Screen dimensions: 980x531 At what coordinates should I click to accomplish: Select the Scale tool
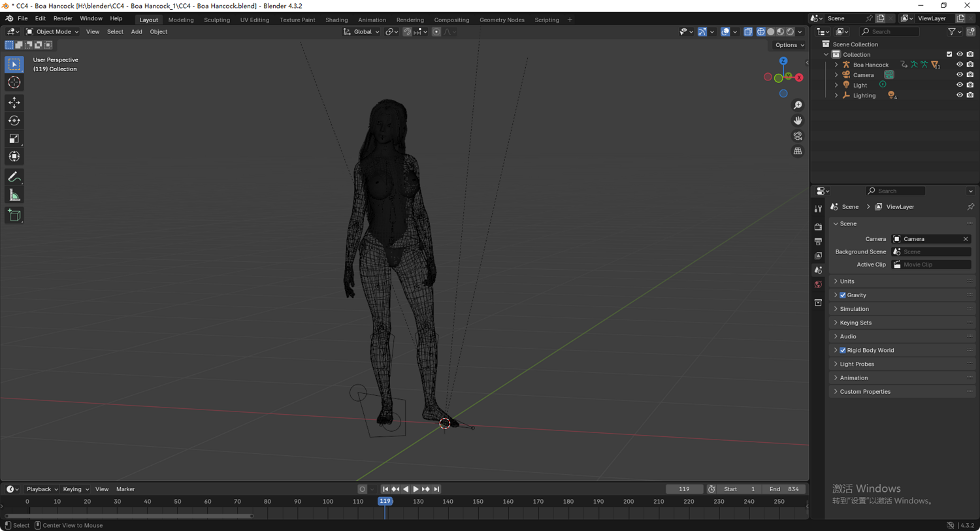[14, 138]
